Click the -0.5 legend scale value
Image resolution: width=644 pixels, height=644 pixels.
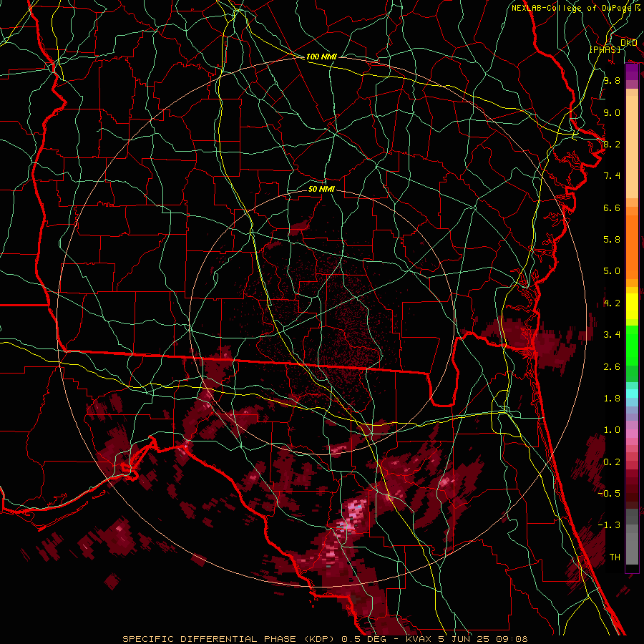coord(610,494)
